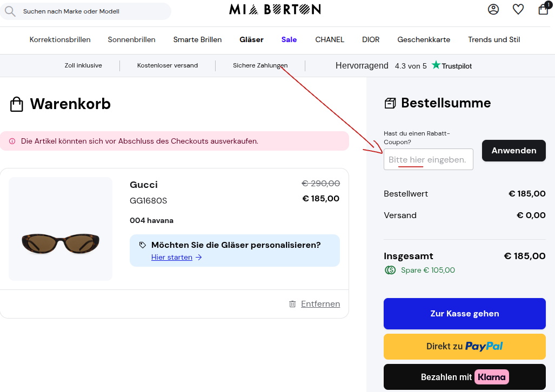Click the arrow beside Hier starten
555x392 pixels.
click(x=199, y=257)
